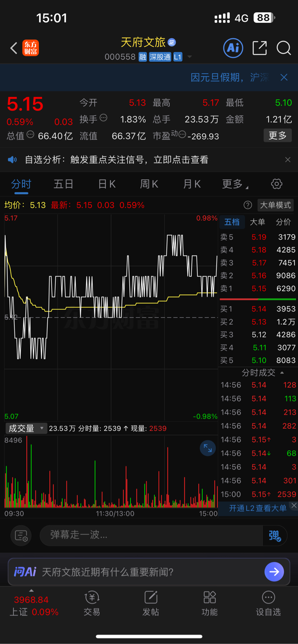Open the Ai assistant circle icon
The image size is (298, 644).
[233, 48]
